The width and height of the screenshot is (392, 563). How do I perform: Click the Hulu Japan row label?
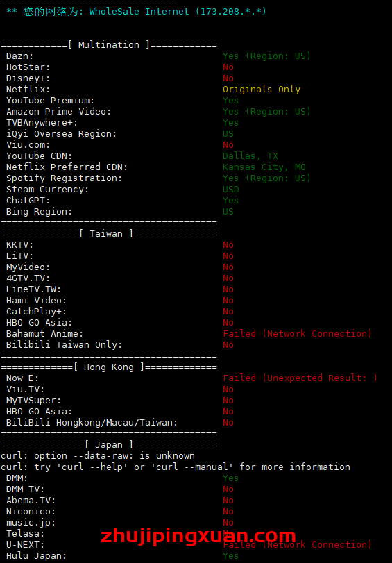37,556
